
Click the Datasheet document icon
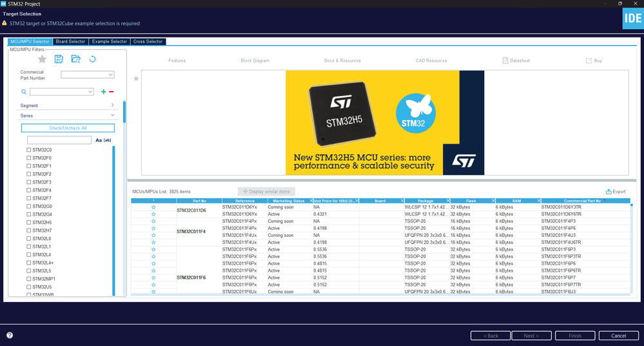tap(505, 61)
